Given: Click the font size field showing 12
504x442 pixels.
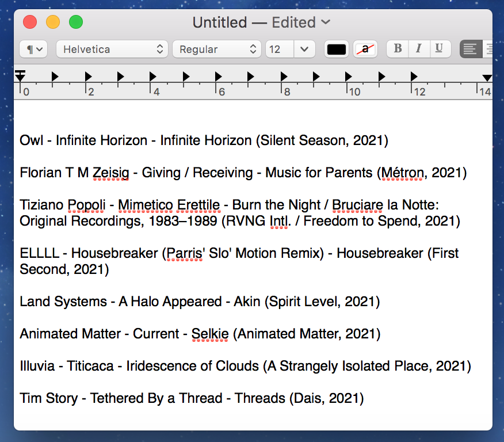Looking at the screenshot, I should coord(279,49).
